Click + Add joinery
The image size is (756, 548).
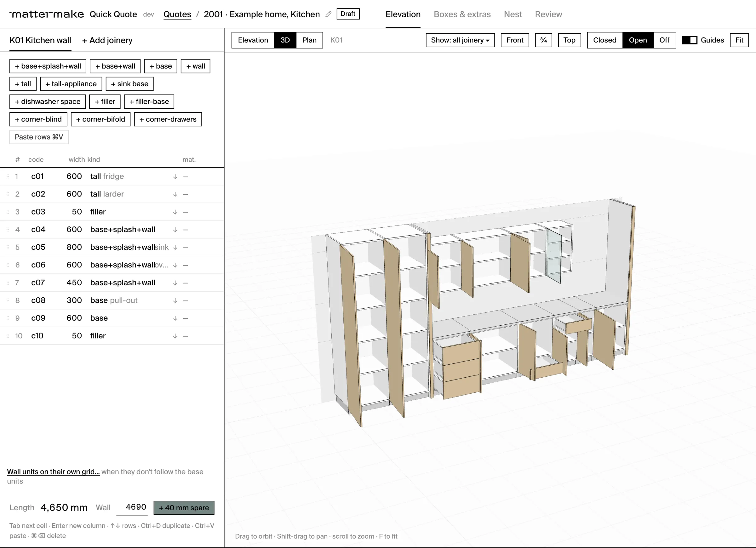pos(107,40)
